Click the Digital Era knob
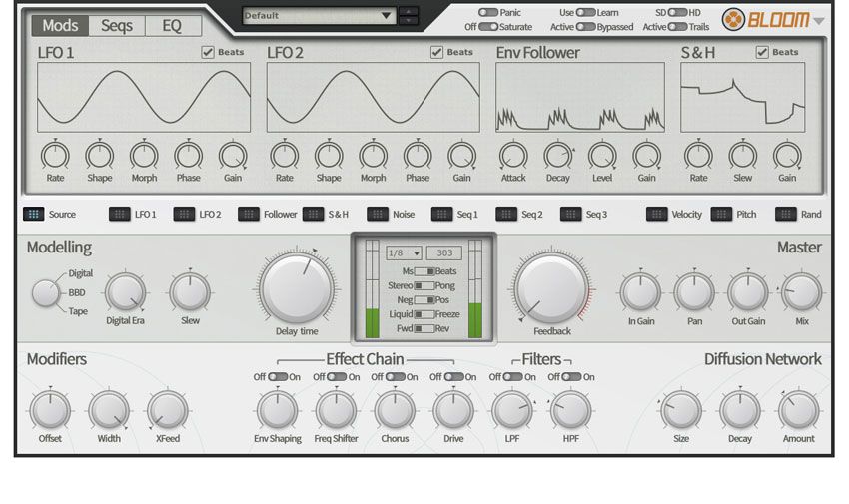This screenshot has height=504, width=849. point(125,292)
